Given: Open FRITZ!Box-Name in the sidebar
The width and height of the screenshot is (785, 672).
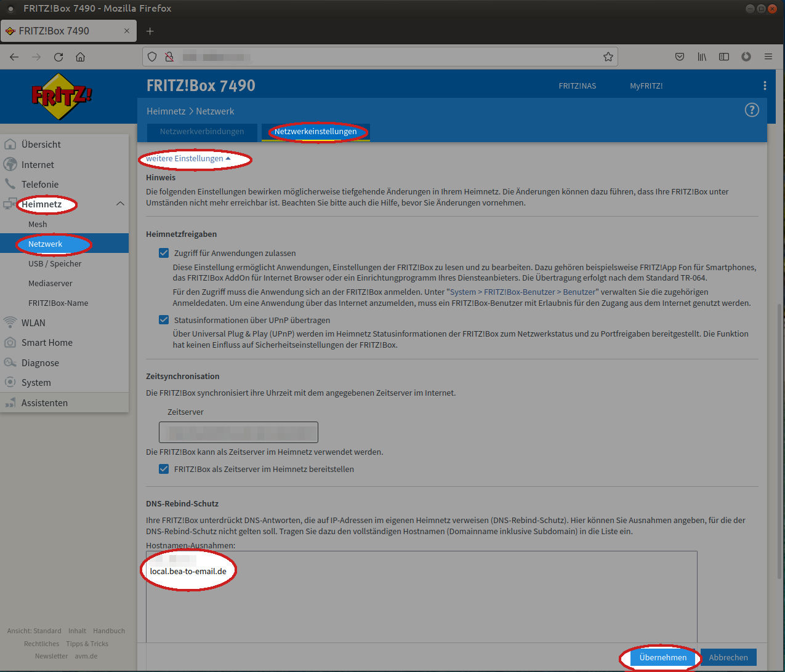Looking at the screenshot, I should (x=58, y=303).
